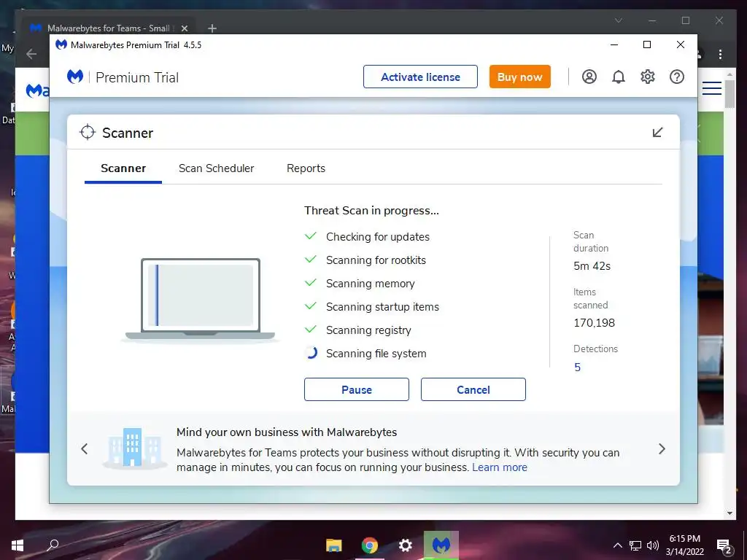Switch to the Scan Scheduler tab
This screenshot has height=560, width=747.
(x=216, y=168)
